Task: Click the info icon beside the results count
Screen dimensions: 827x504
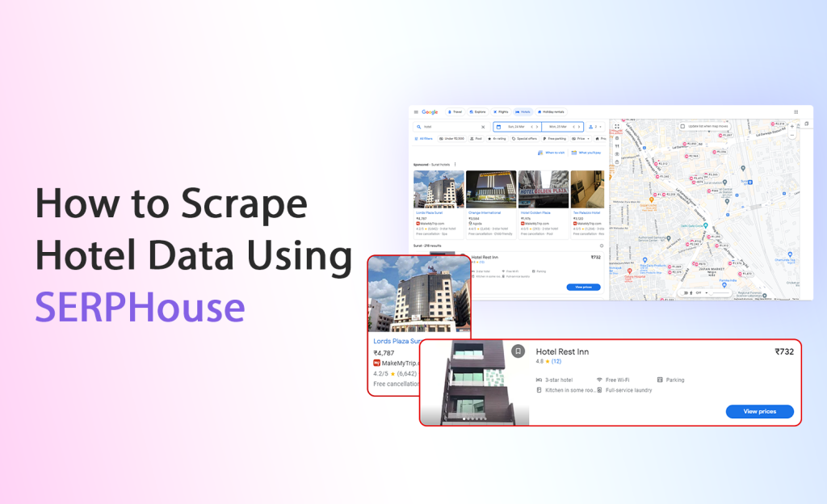Action: pyautogui.click(x=601, y=246)
